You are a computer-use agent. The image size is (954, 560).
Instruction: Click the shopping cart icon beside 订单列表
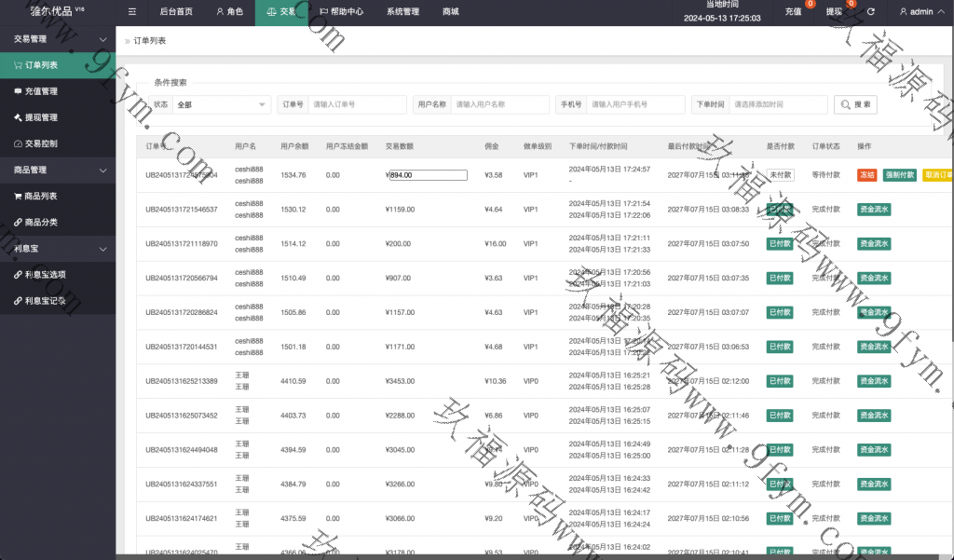pyautogui.click(x=18, y=65)
